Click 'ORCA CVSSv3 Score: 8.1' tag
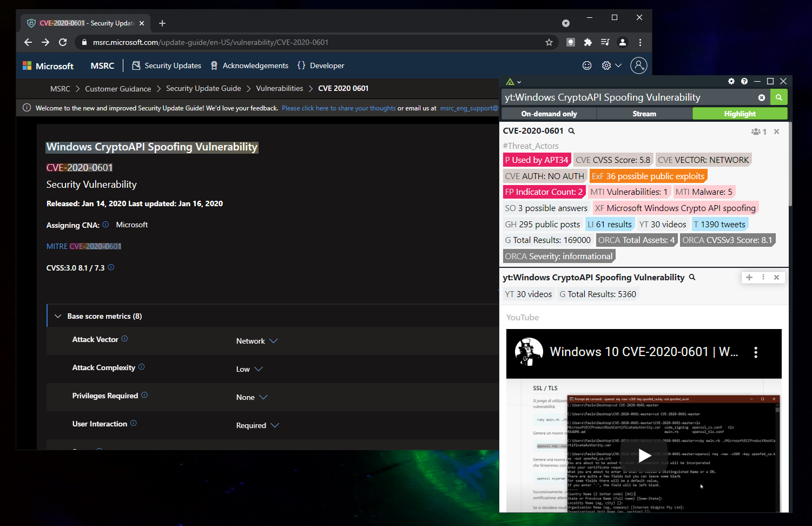812x526 pixels. coord(727,240)
